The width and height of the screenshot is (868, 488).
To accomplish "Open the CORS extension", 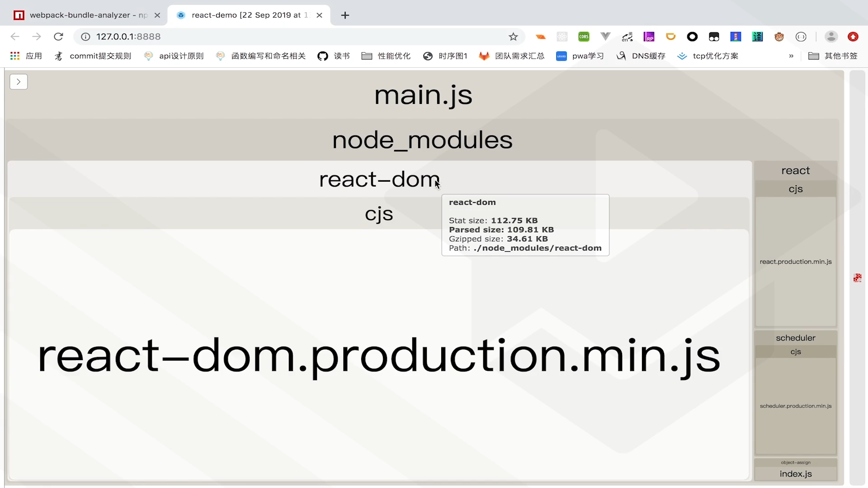I will pos(584,37).
